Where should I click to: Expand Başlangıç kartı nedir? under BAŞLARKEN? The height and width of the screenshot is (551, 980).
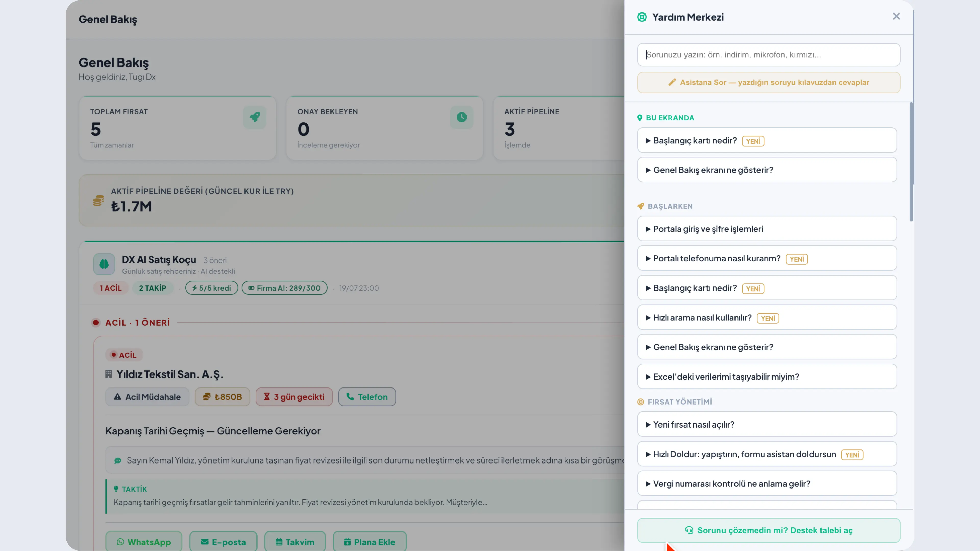[767, 288]
